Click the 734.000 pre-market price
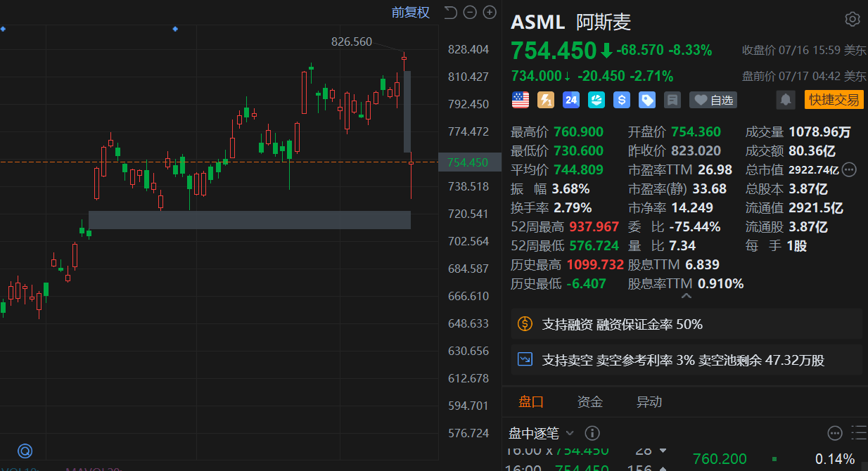Viewport: 868px width, 471px height. pos(536,76)
